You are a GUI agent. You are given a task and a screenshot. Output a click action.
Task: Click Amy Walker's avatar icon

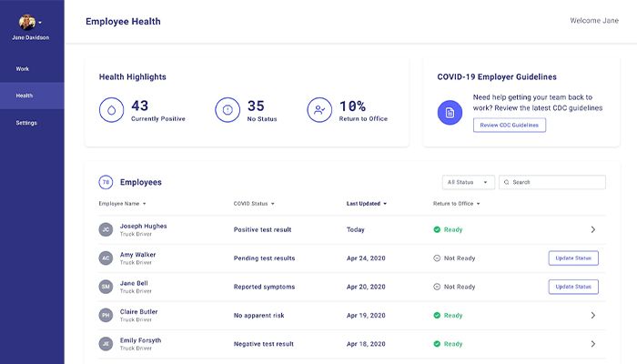pos(106,258)
